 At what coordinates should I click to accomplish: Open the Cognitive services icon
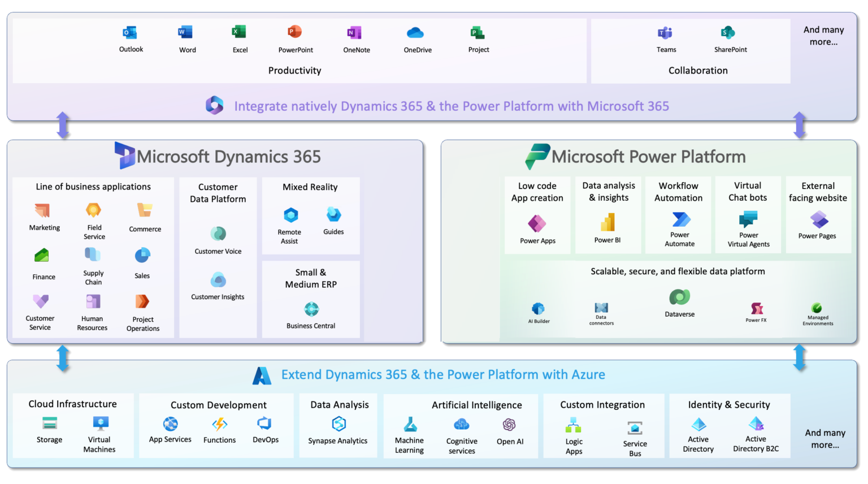(462, 424)
